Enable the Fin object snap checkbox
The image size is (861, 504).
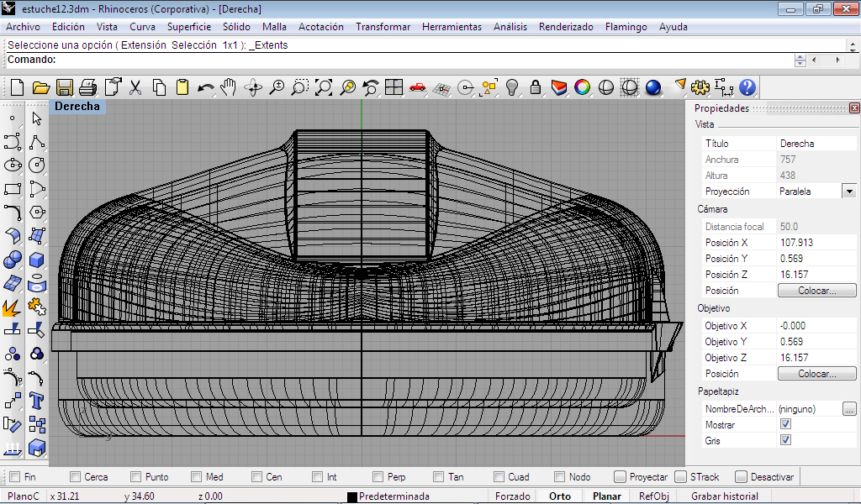tap(14, 477)
